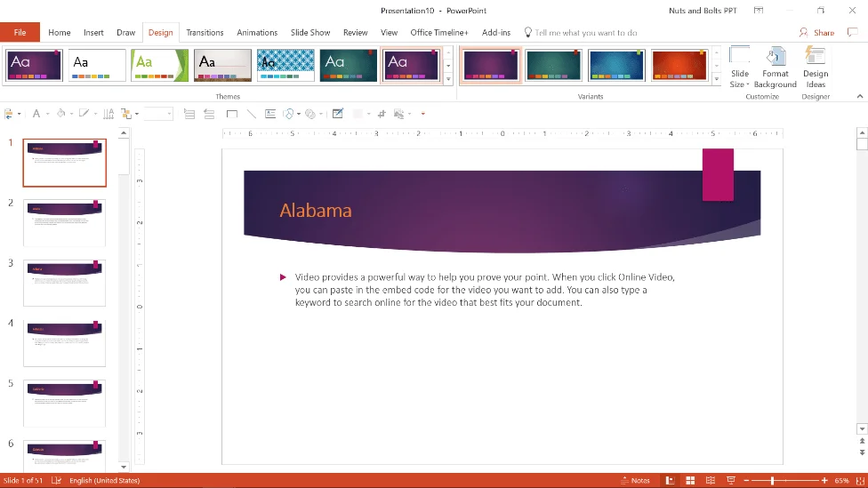868x488 pixels.
Task: Open the Office Timeline+ tab
Action: click(439, 33)
